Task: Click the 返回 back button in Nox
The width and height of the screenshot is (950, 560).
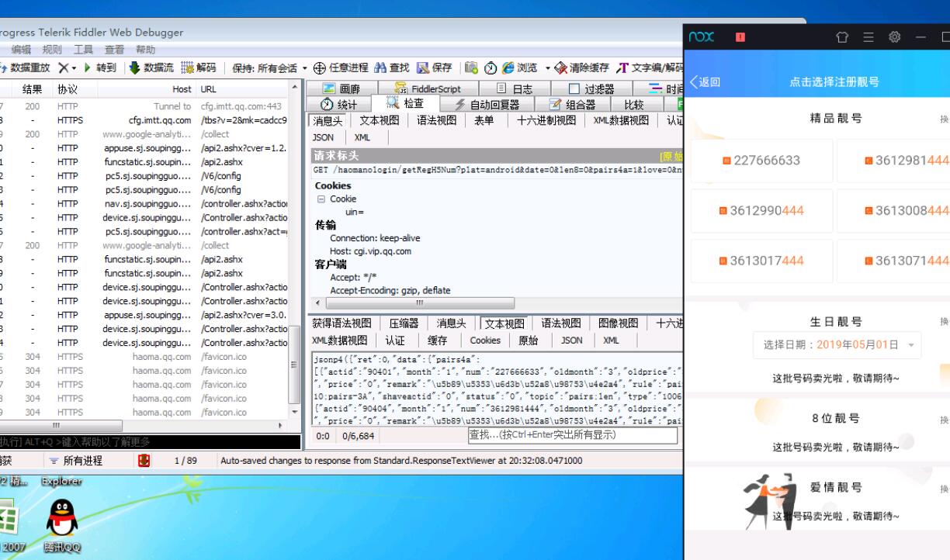Action: (705, 81)
